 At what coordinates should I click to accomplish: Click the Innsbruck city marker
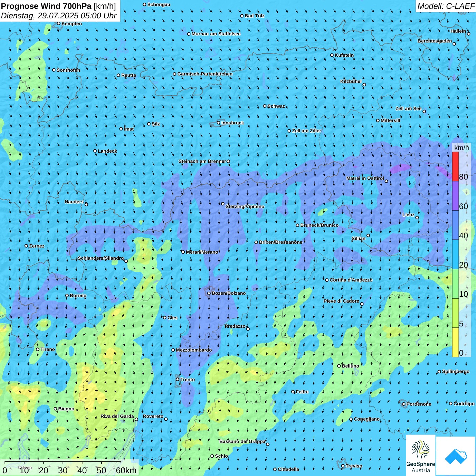(x=219, y=123)
